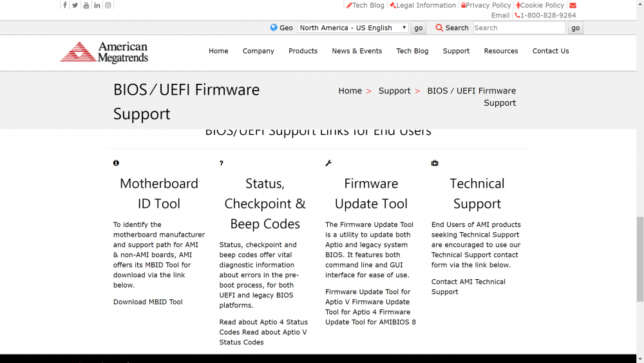
Task: Click the go button next to Search field
Action: (575, 28)
